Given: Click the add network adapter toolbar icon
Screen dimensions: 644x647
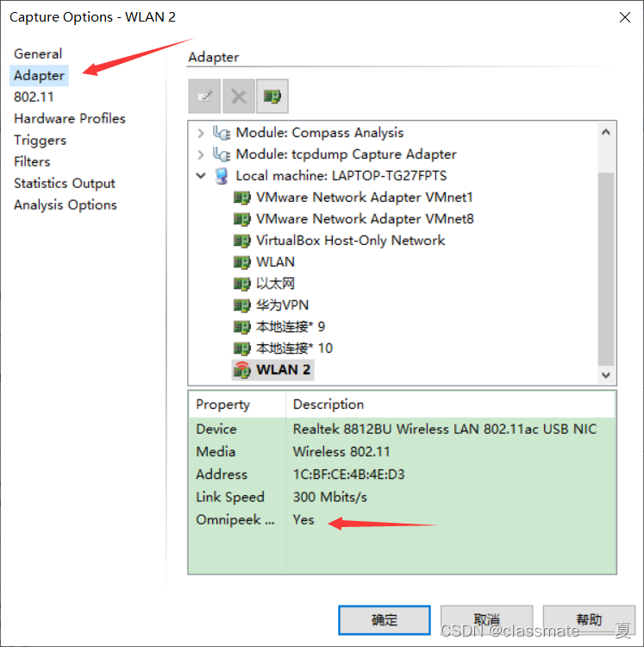Looking at the screenshot, I should pos(272,96).
